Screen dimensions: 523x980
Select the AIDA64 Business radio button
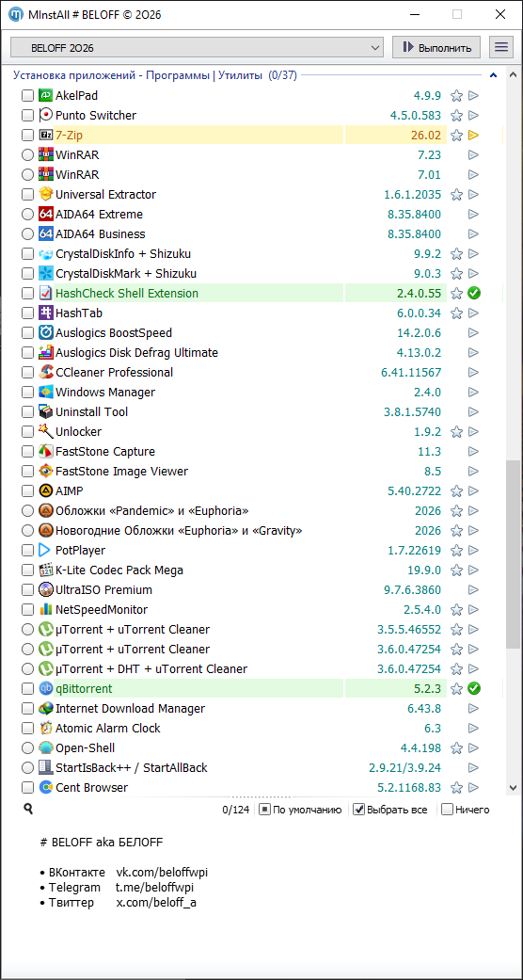(x=27, y=234)
